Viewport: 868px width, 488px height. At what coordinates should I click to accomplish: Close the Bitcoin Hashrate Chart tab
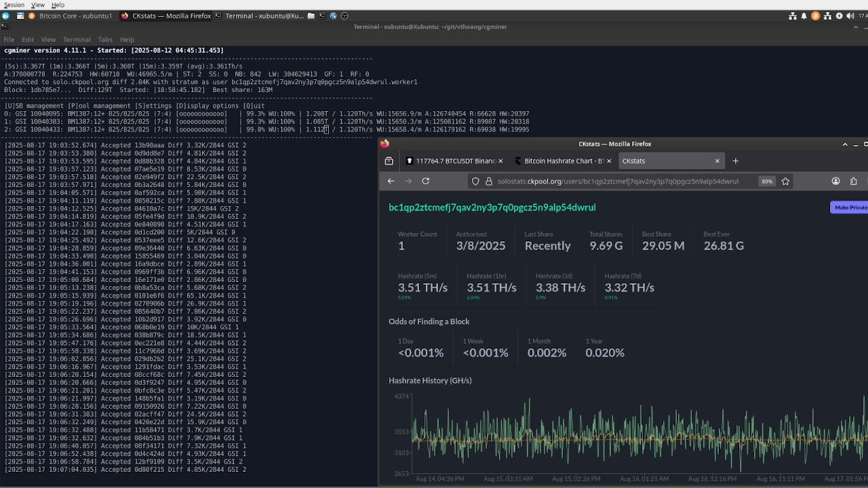tap(609, 161)
